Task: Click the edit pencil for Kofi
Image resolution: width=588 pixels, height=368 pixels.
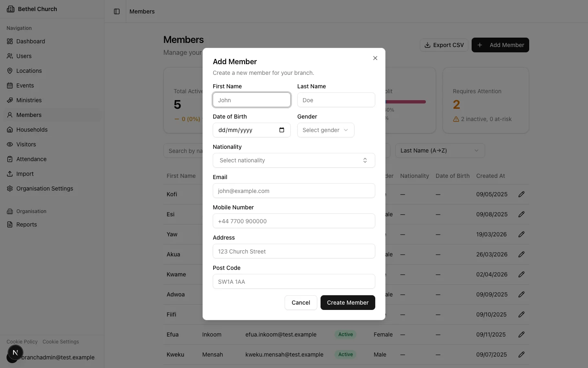Action: pyautogui.click(x=521, y=194)
